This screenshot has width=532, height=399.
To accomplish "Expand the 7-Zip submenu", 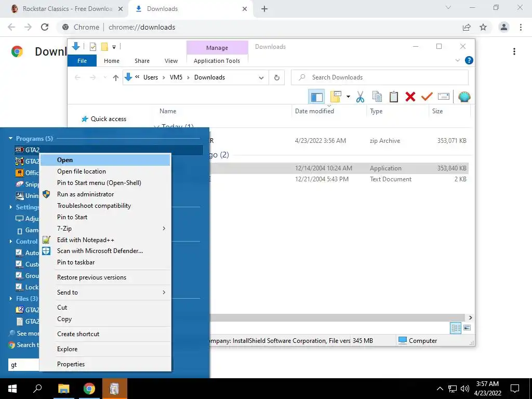I will click(x=105, y=229).
